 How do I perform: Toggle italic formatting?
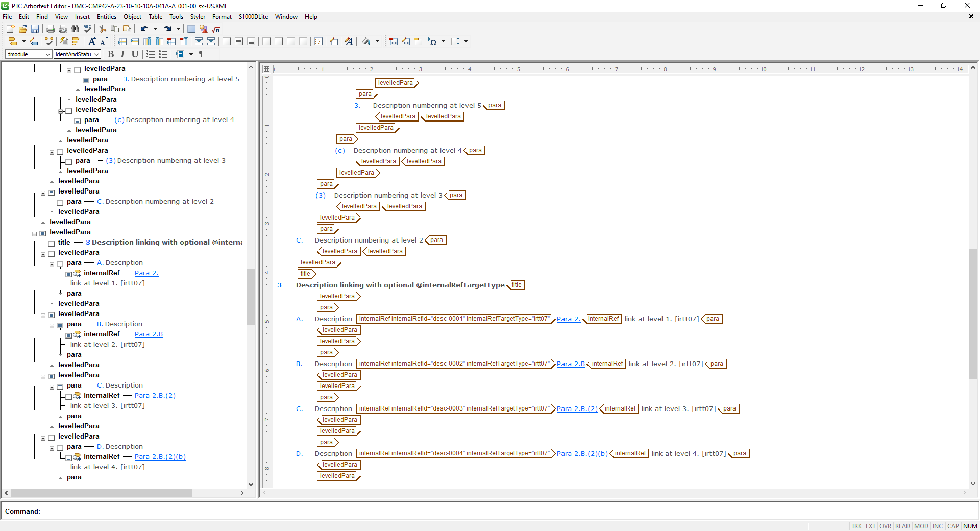point(122,54)
